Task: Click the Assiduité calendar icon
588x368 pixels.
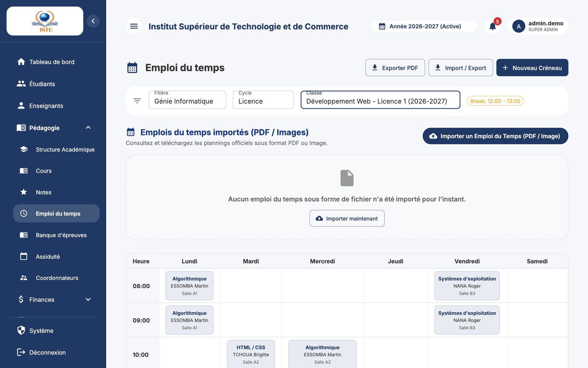Action: point(24,256)
